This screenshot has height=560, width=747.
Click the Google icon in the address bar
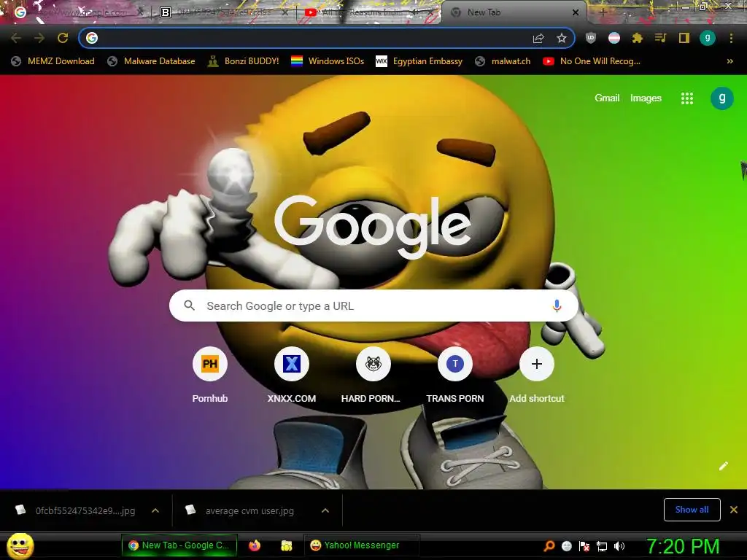pos(92,38)
